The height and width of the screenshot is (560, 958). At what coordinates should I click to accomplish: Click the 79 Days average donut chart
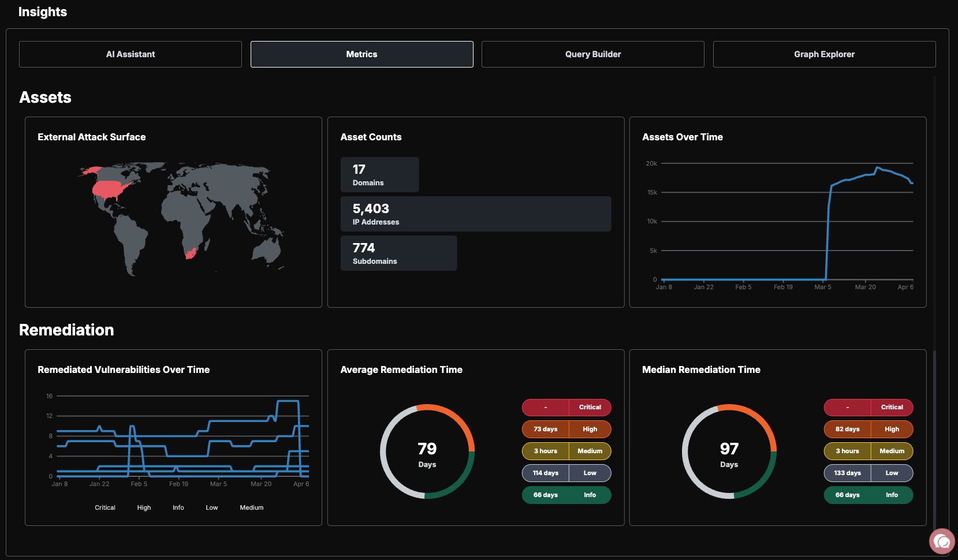point(427,451)
